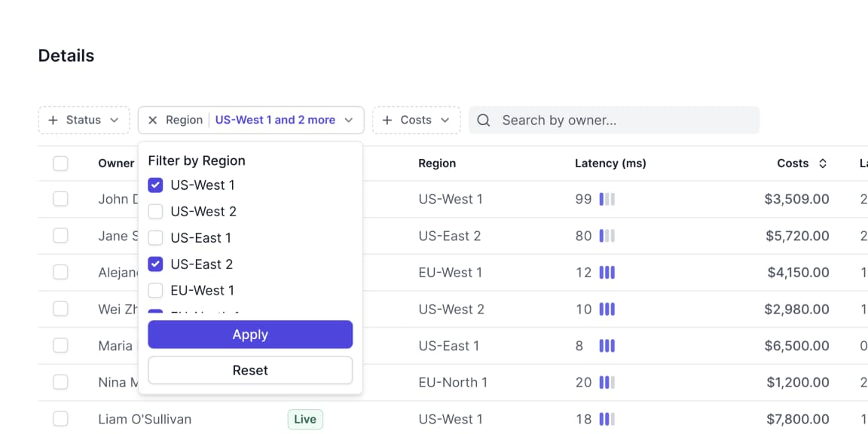Deselect US-East 2 in the filter list

point(156,264)
